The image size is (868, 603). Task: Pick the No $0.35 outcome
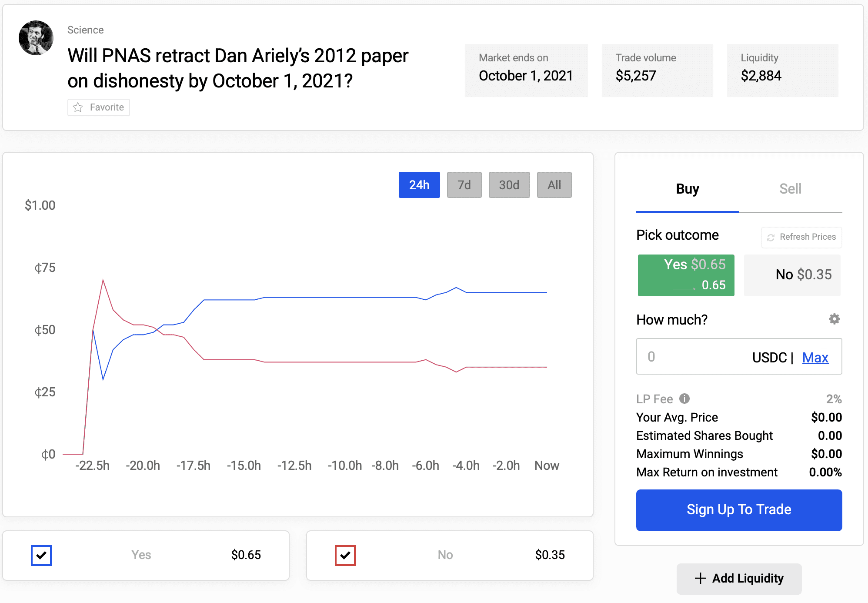click(x=792, y=275)
